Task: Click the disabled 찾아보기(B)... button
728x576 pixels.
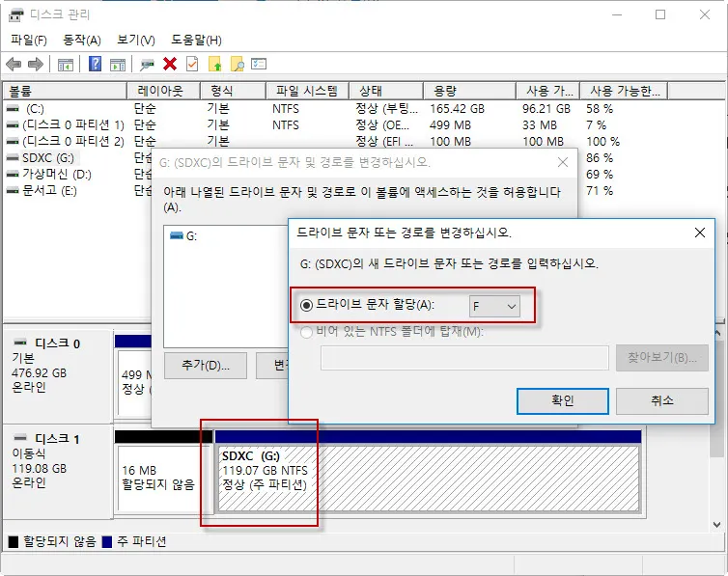Action: pyautogui.click(x=662, y=358)
